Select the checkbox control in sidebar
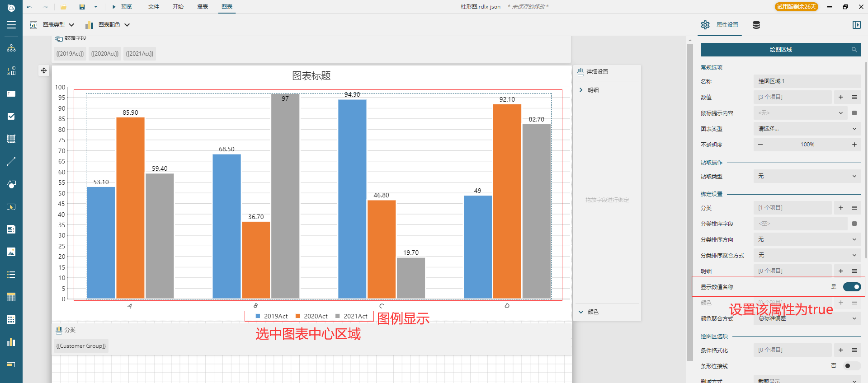 [11, 116]
